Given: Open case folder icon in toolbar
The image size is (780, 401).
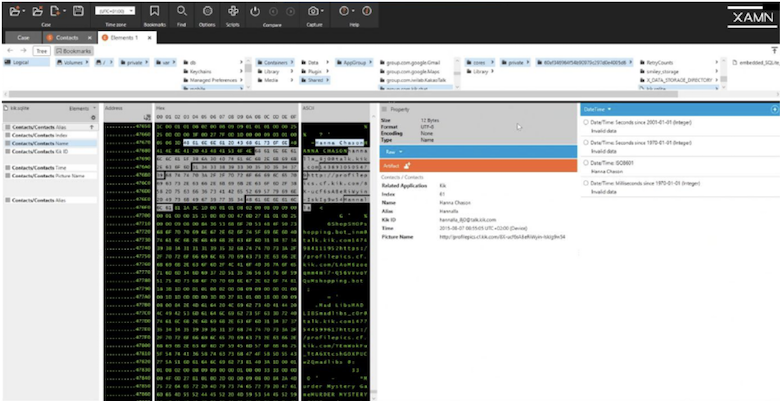Looking at the screenshot, I should (14, 11).
